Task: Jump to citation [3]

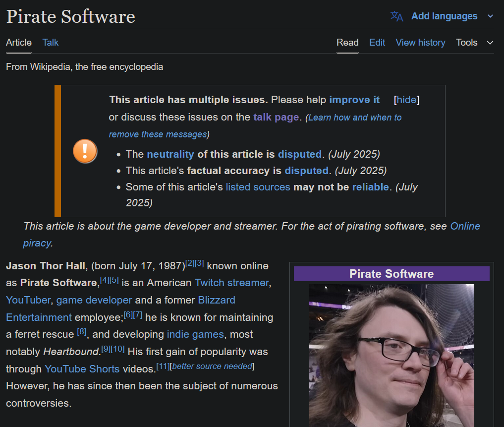Action: click(199, 263)
